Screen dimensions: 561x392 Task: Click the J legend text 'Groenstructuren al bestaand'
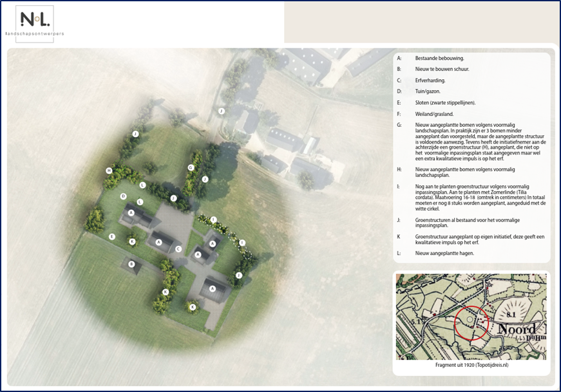pyautogui.click(x=467, y=223)
